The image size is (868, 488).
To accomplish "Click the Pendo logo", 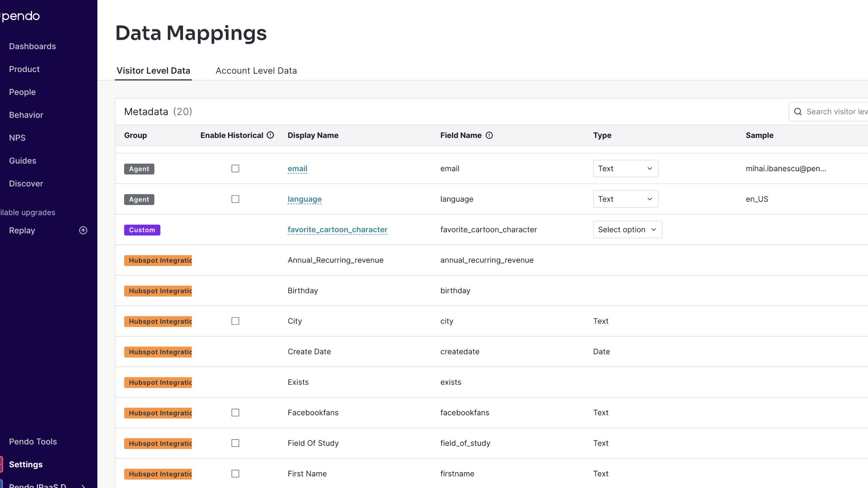I will click(x=20, y=16).
